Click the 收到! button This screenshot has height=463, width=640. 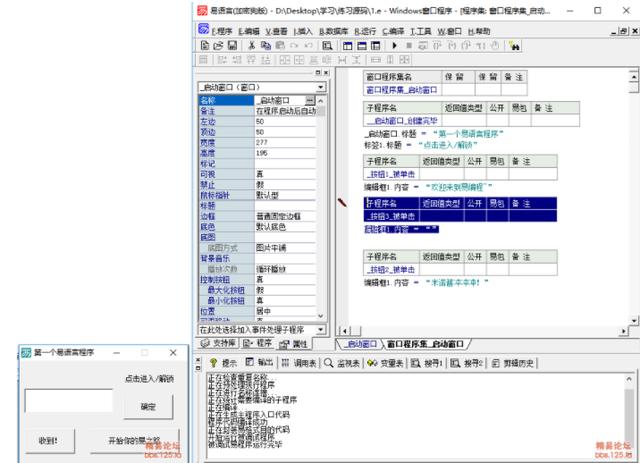[48, 439]
